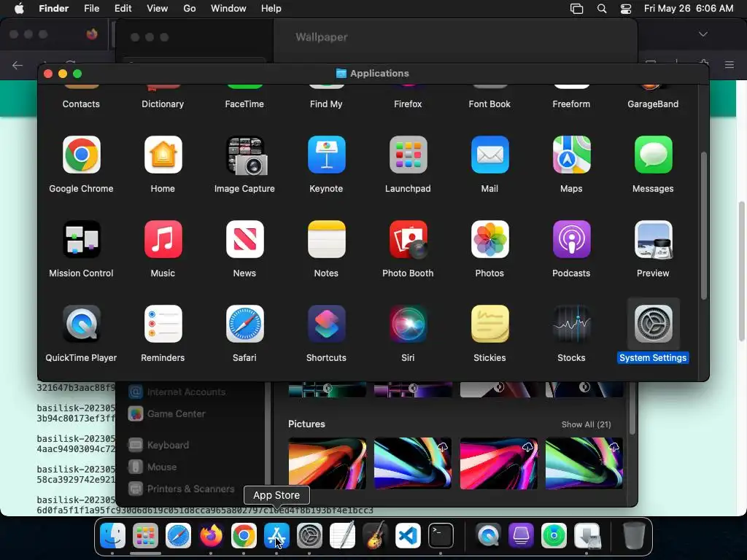Open the Preview app icon
The image size is (747, 560).
click(x=653, y=240)
